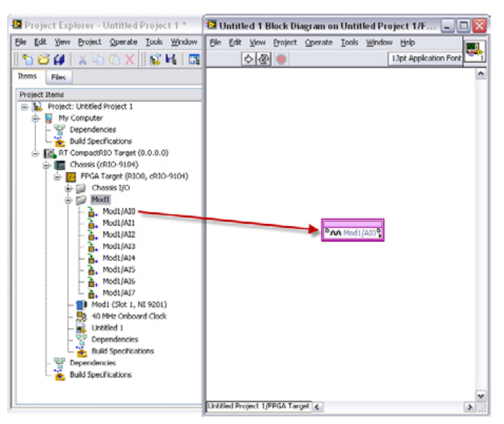This screenshot has height=424, width=504.
Task: Click the Untitled 1 VI icon in tree
Action: pyautogui.click(x=81, y=328)
